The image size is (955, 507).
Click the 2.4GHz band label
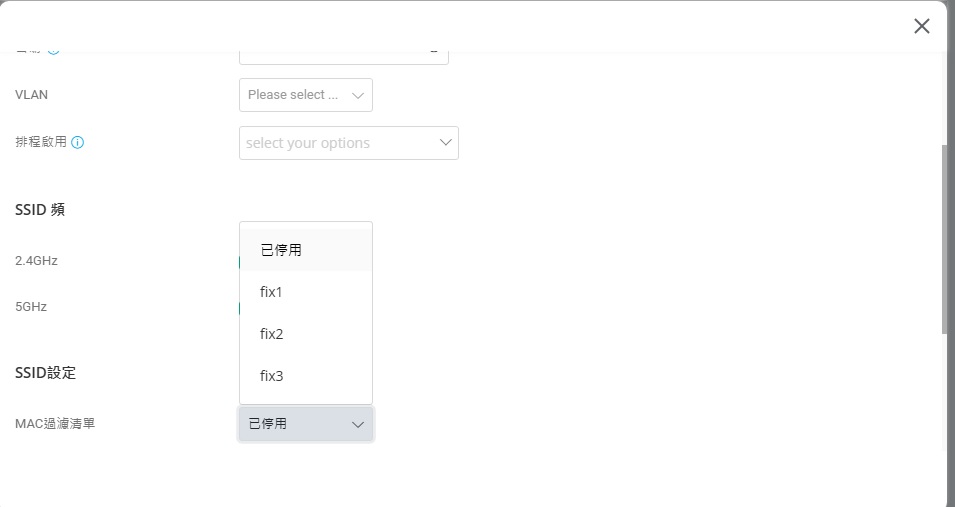click(x=36, y=261)
